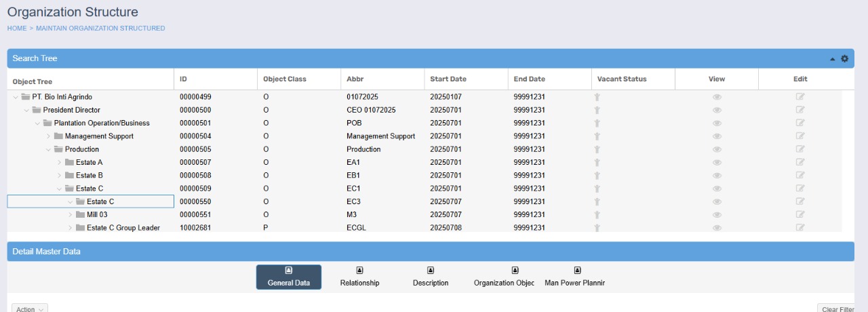The width and height of the screenshot is (868, 312).
Task: Click view eye icon for Estate B
Action: tap(717, 176)
